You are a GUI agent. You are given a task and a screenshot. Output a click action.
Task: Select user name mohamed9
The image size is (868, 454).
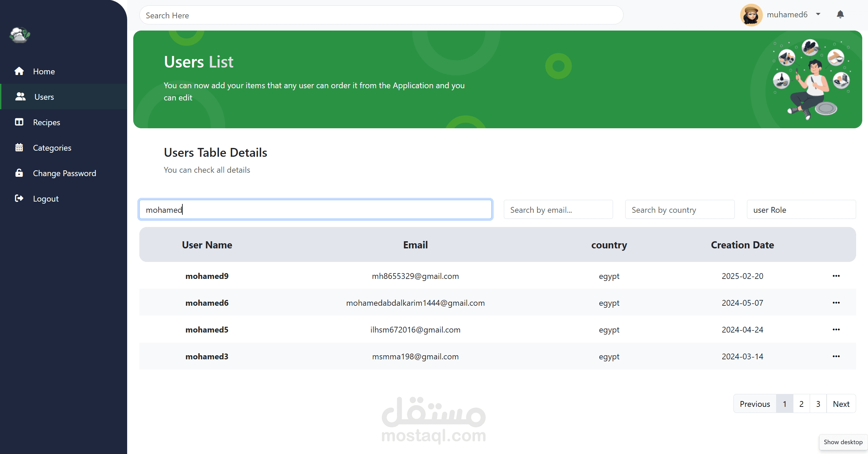[x=207, y=276]
